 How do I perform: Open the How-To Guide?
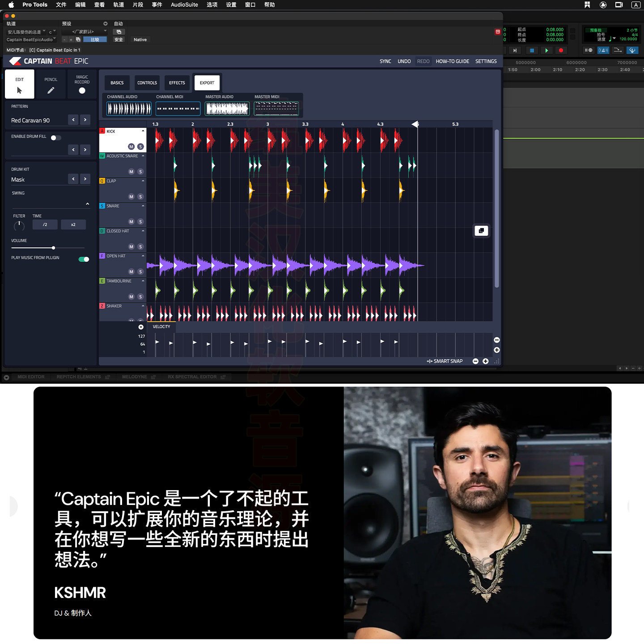point(453,61)
